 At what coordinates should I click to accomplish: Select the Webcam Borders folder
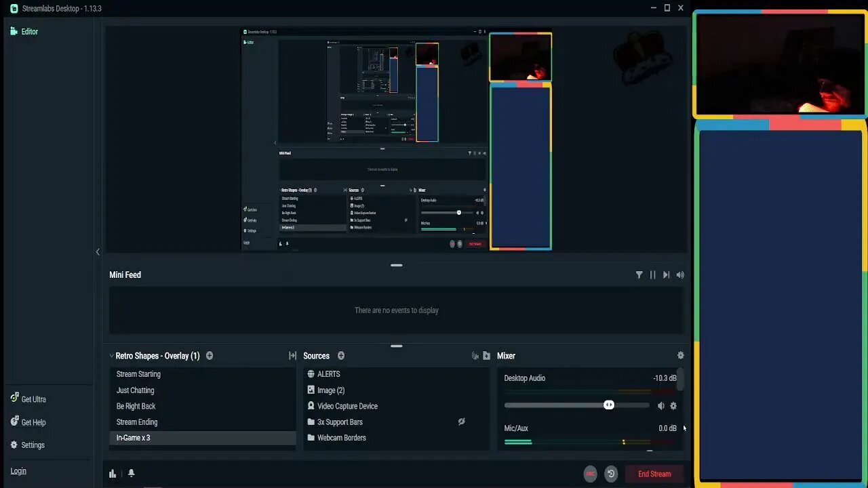396,438
